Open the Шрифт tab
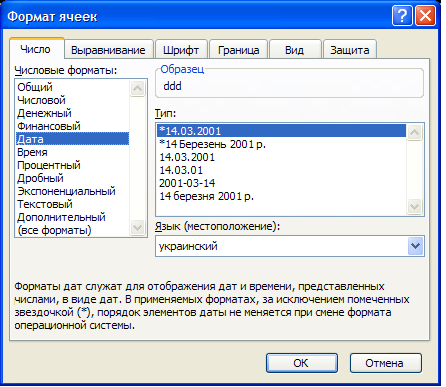Viewport: 446px width, 387px height. tap(181, 50)
